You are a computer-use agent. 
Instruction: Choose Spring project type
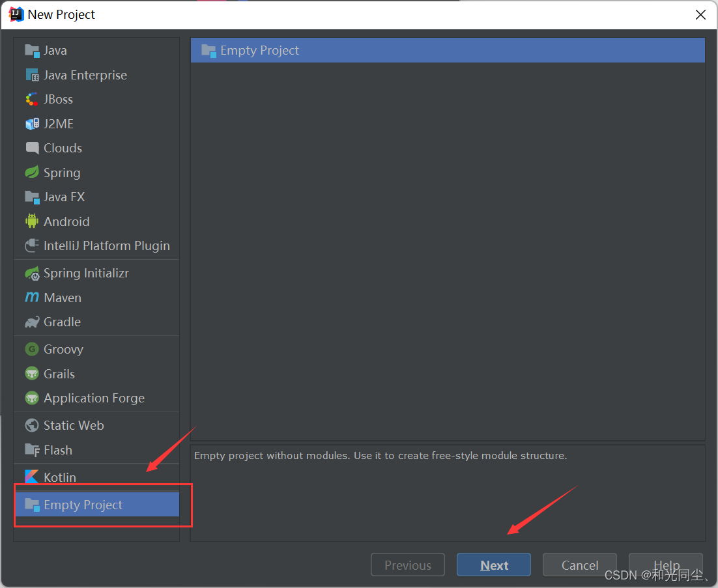point(96,173)
